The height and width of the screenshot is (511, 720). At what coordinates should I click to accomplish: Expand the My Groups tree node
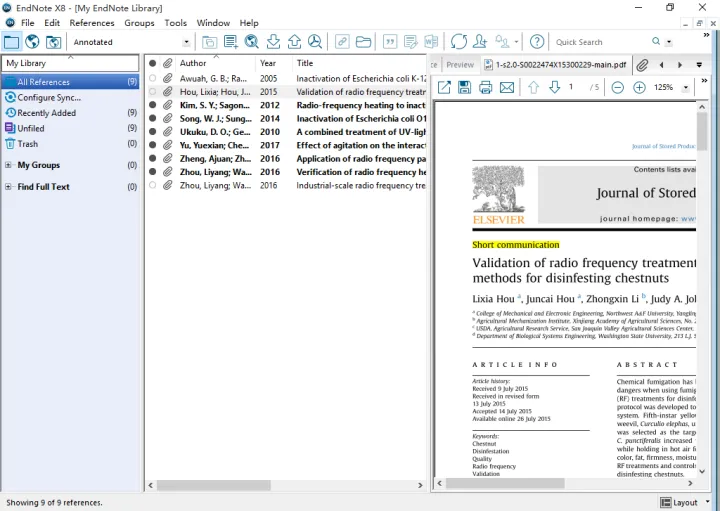click(x=8, y=165)
